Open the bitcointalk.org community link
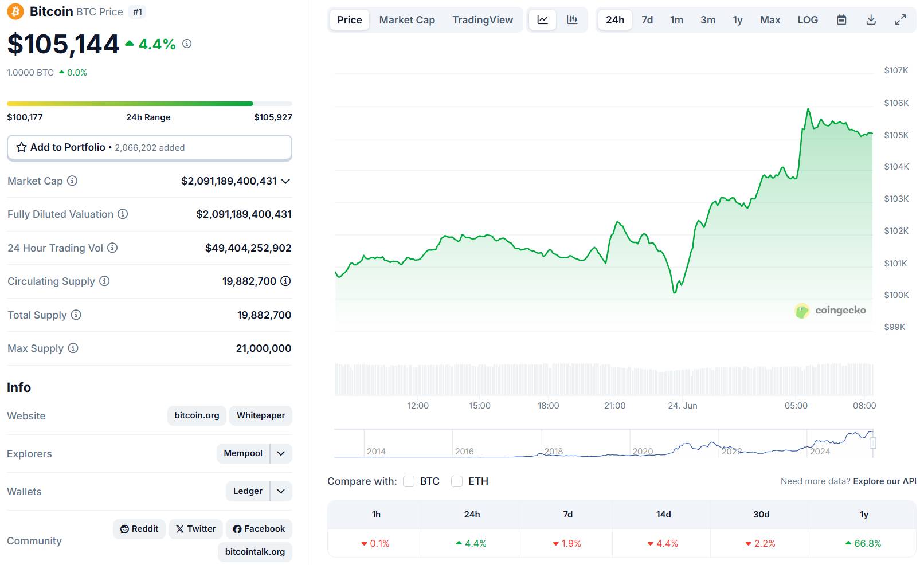This screenshot has width=924, height=565. [x=255, y=552]
